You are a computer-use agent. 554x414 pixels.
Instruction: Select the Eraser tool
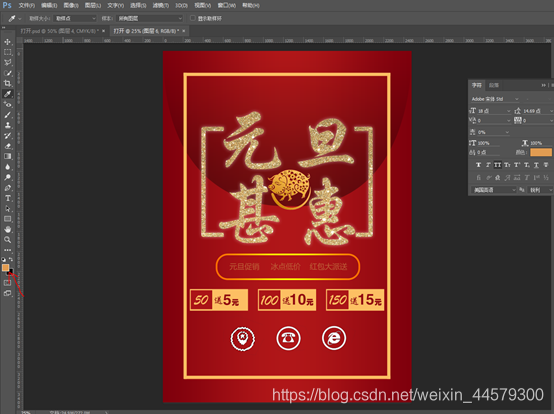(7, 146)
